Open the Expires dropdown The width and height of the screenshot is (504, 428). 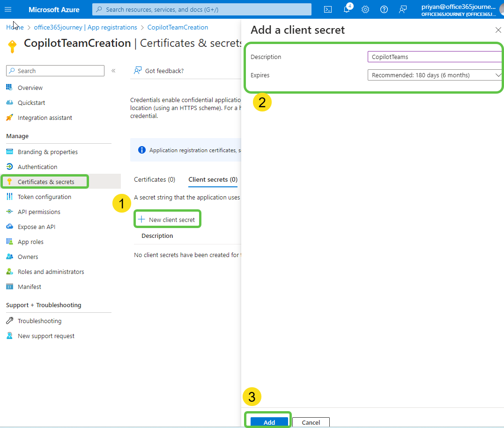(434, 75)
